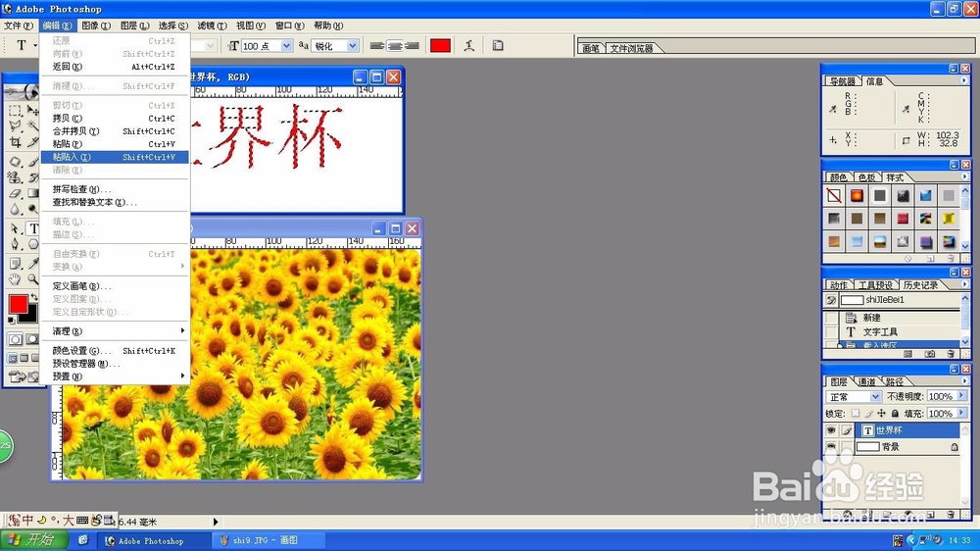Click center align text icon
Screen dimensions: 980x551
394,45
